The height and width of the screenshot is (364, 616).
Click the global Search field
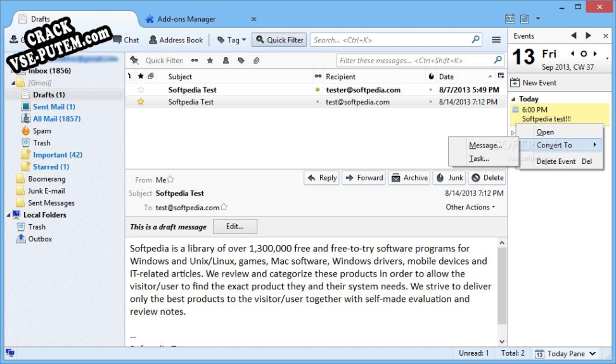(396, 40)
